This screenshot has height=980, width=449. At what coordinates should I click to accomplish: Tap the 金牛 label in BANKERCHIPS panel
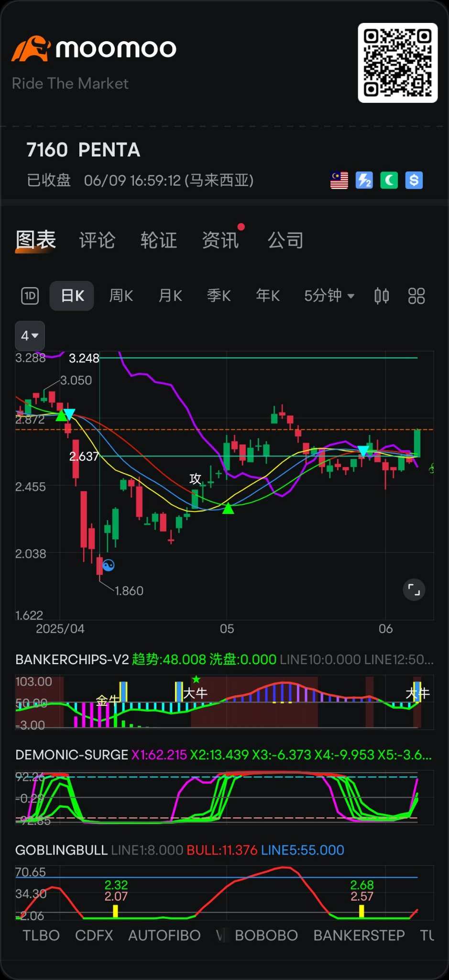point(108,701)
